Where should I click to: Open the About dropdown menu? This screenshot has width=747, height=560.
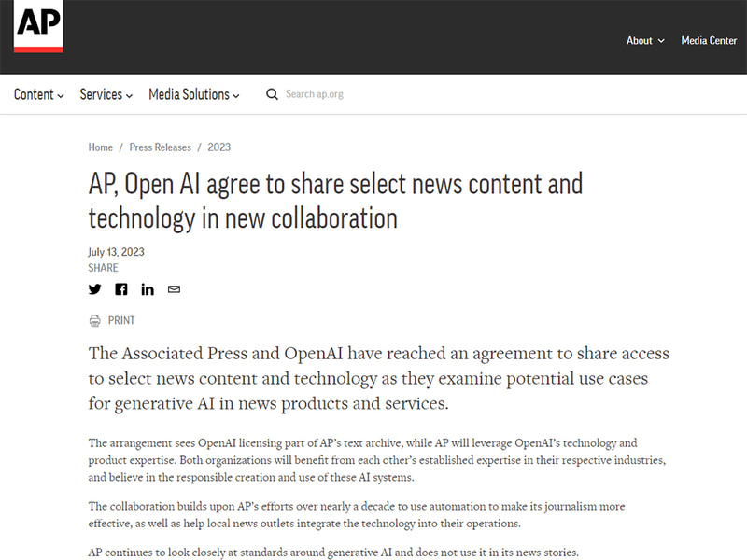645,40
